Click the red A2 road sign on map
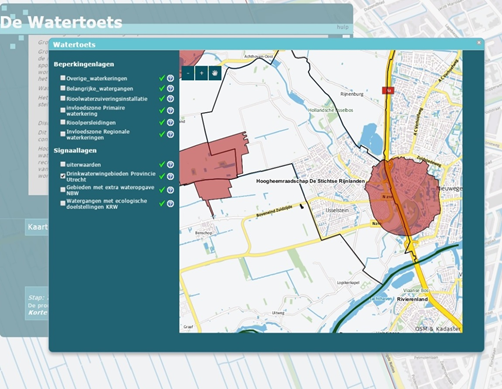502x389 pixels. (388, 90)
